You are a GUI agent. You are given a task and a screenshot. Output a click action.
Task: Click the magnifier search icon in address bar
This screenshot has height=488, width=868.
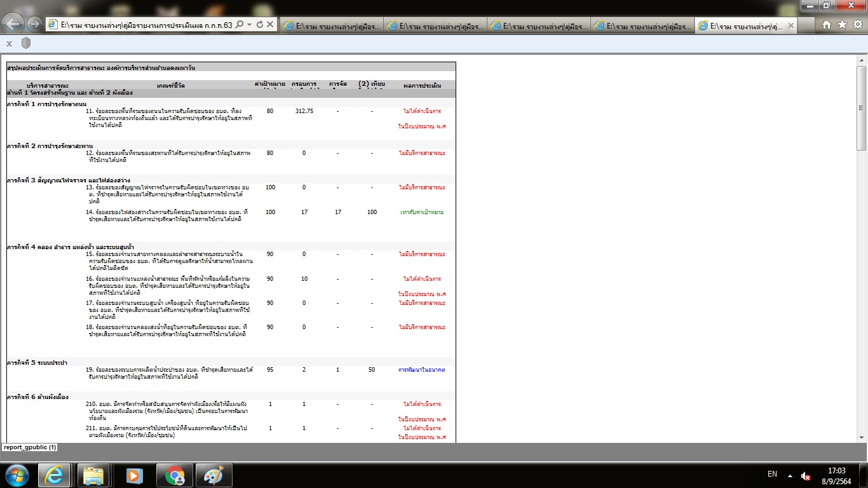[240, 25]
